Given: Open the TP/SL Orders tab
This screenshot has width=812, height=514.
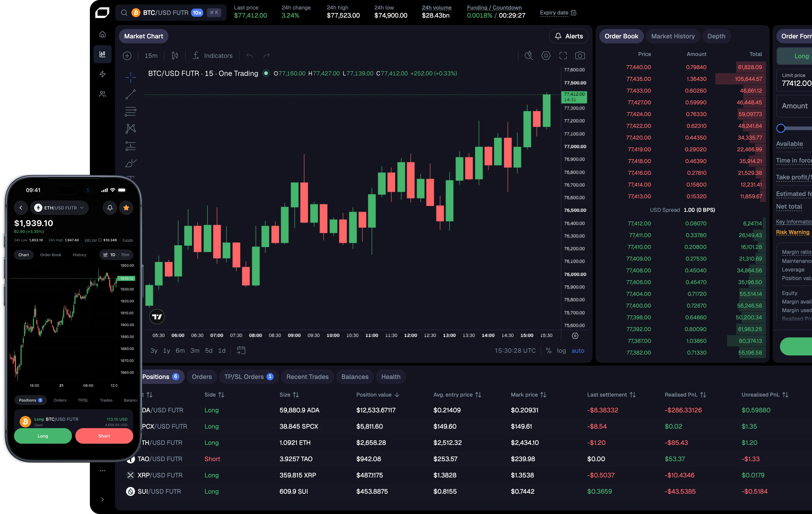Looking at the screenshot, I should pos(249,377).
